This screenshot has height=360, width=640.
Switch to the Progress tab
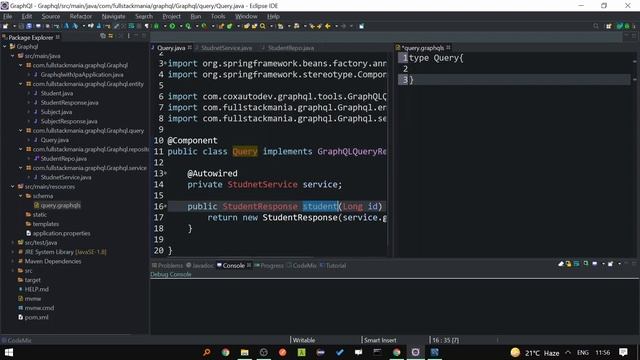coord(269,265)
